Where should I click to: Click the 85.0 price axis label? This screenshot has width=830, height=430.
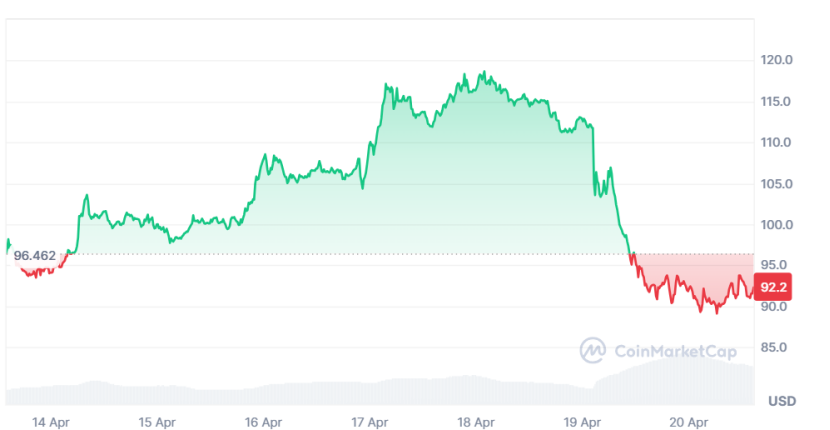tap(776, 348)
